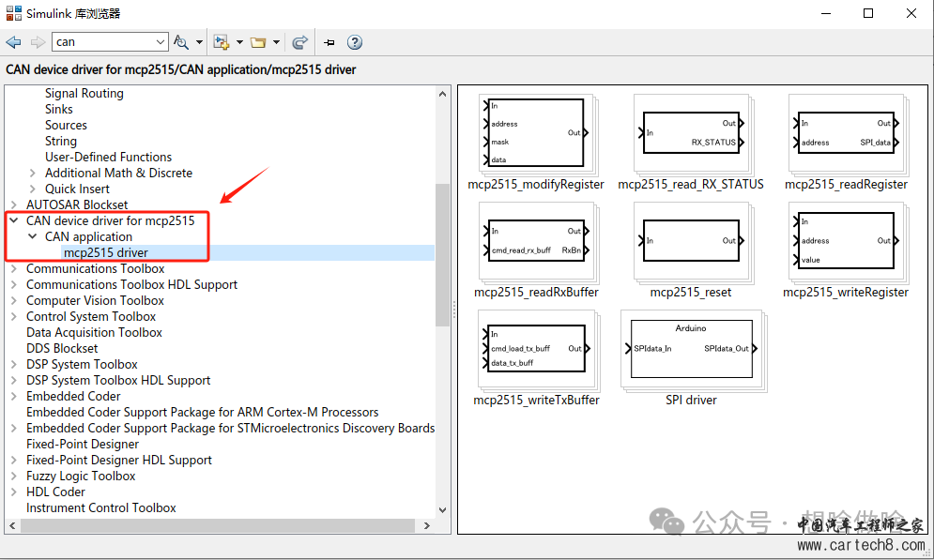The width and height of the screenshot is (934, 560).
Task: Click the vertical scrollbar thumb in tree
Action: 442,255
